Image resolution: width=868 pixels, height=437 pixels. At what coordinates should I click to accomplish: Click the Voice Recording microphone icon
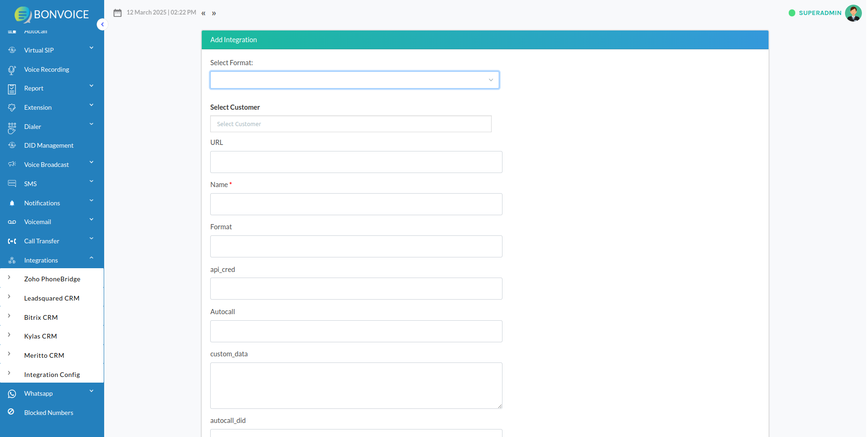click(x=12, y=70)
